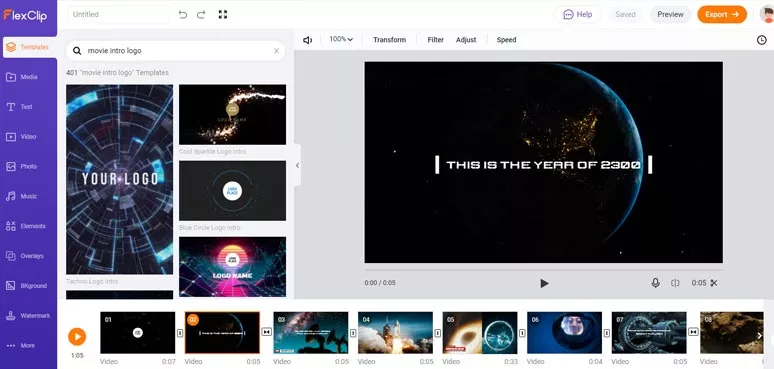
Task: Click the Preview button
Action: [670, 14]
